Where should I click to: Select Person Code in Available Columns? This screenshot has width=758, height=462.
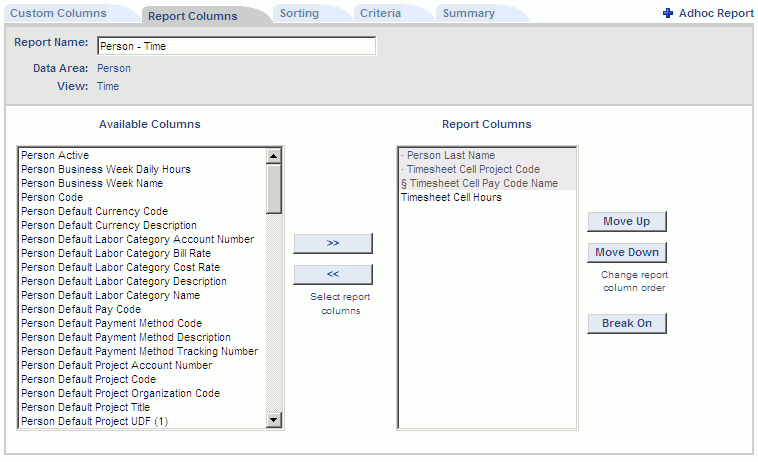click(143, 197)
